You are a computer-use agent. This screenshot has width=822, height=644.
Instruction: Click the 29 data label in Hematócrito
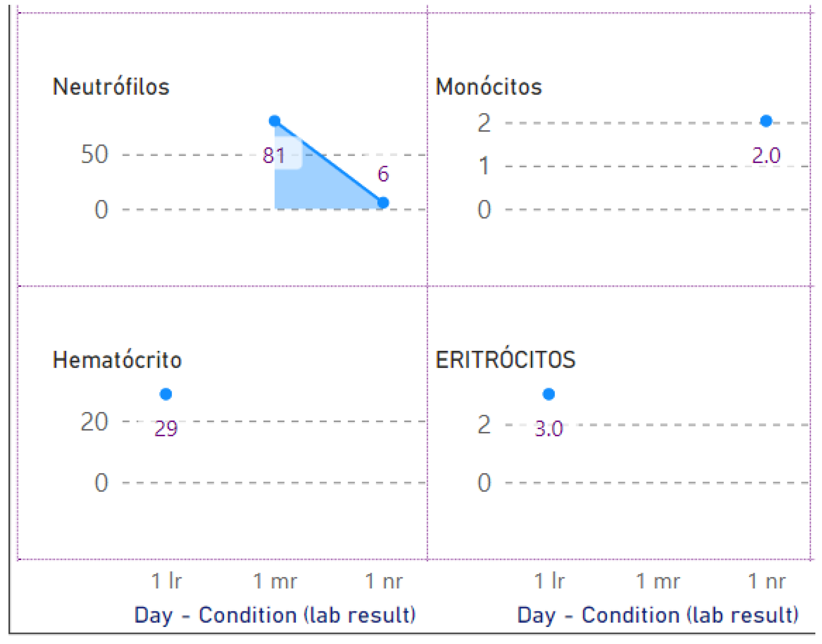pos(166,429)
